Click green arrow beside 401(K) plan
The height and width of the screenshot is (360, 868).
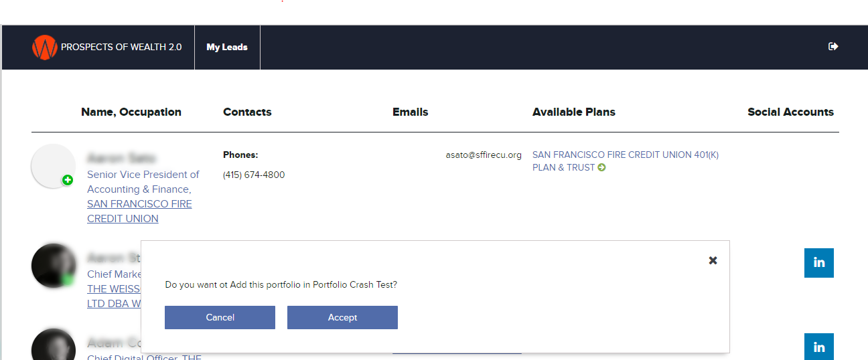(x=601, y=167)
